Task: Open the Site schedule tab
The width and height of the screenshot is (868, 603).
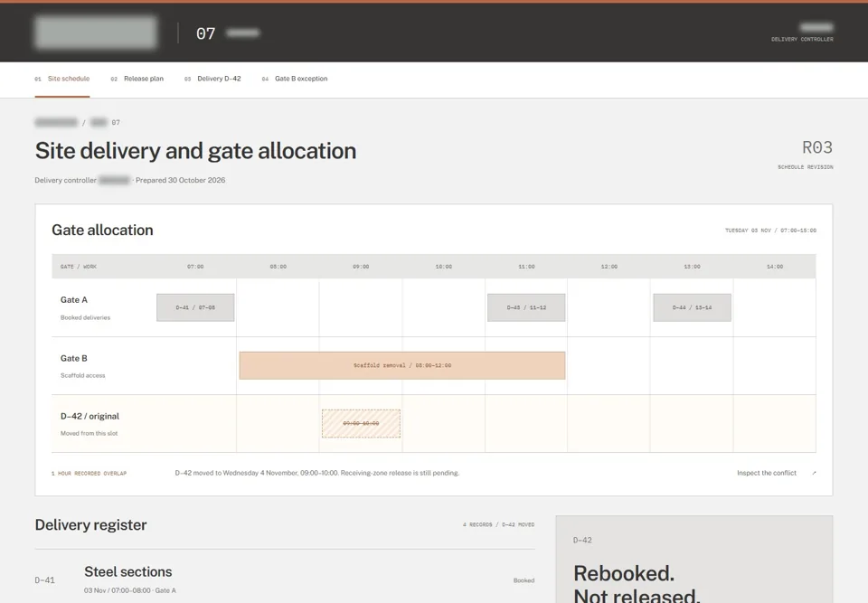Action: (x=62, y=79)
